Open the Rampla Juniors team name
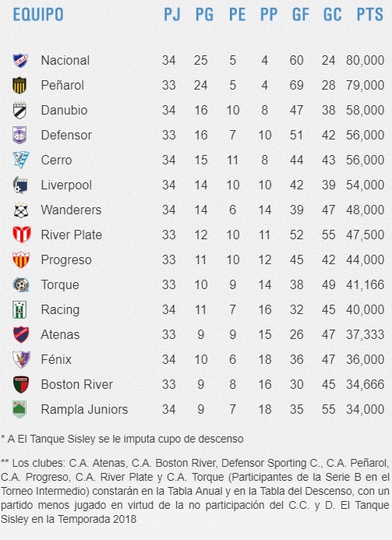 click(x=84, y=409)
